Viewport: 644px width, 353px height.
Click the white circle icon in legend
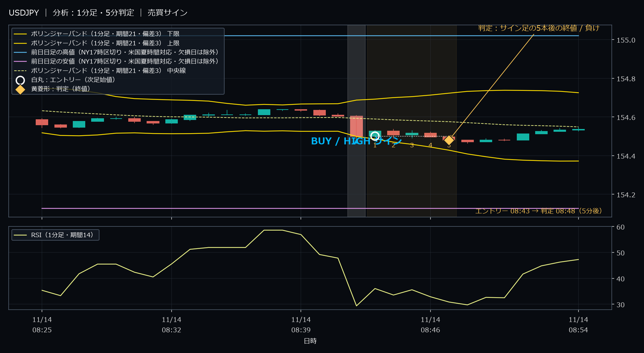click(20, 80)
